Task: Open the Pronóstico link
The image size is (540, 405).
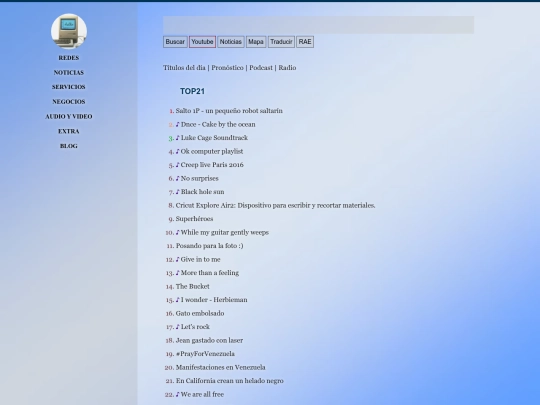Action: coord(227,68)
